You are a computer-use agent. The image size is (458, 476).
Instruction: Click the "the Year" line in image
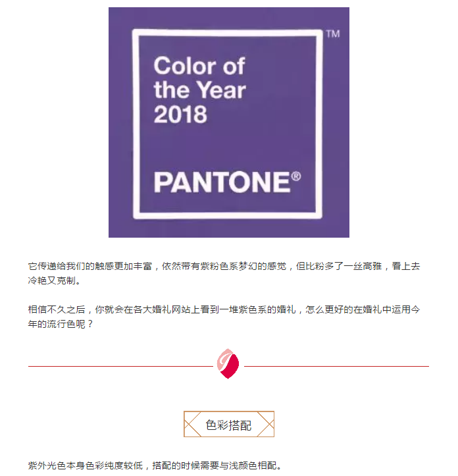pyautogui.click(x=199, y=90)
